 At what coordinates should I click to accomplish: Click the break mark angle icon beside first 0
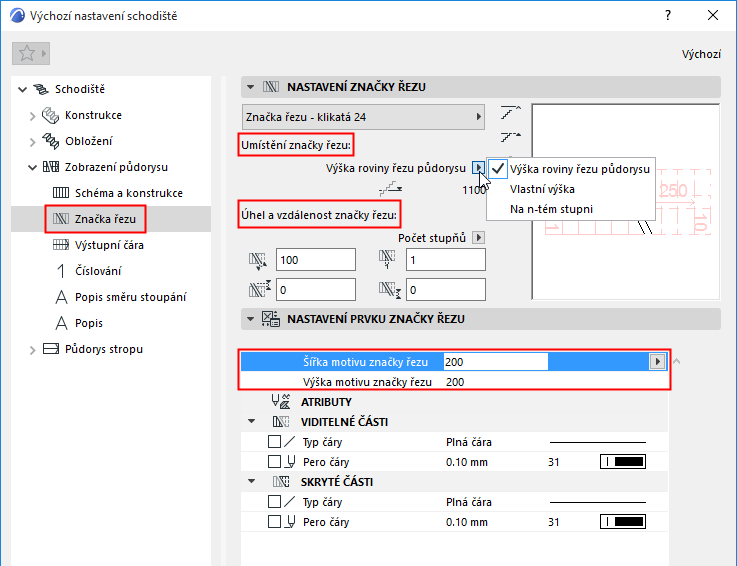coord(260,289)
